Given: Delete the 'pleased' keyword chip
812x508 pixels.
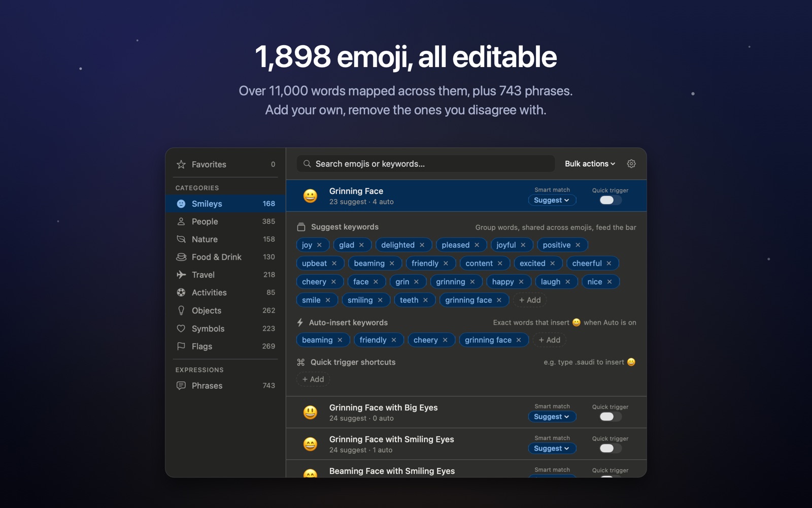Looking at the screenshot, I should coord(477,245).
